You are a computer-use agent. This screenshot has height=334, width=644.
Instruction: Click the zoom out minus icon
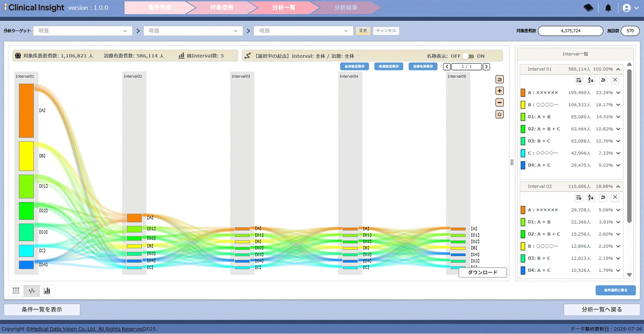[x=500, y=103]
